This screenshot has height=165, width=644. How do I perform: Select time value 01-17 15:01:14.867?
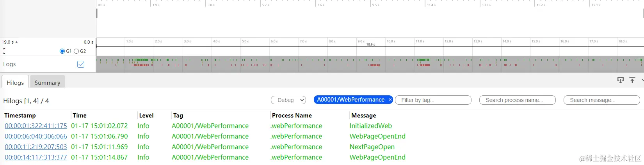[x=100, y=157]
